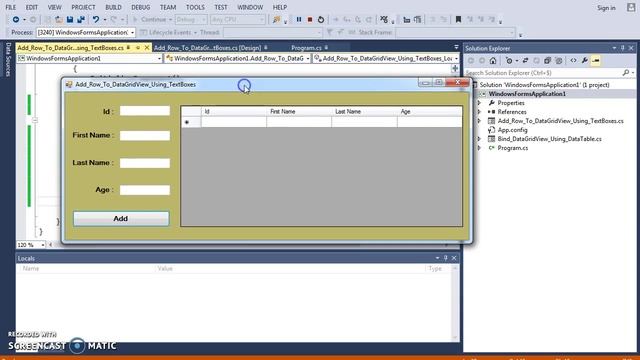The height and width of the screenshot is (360, 640).
Task: Open the BUILD menu
Action: [x=113, y=7]
